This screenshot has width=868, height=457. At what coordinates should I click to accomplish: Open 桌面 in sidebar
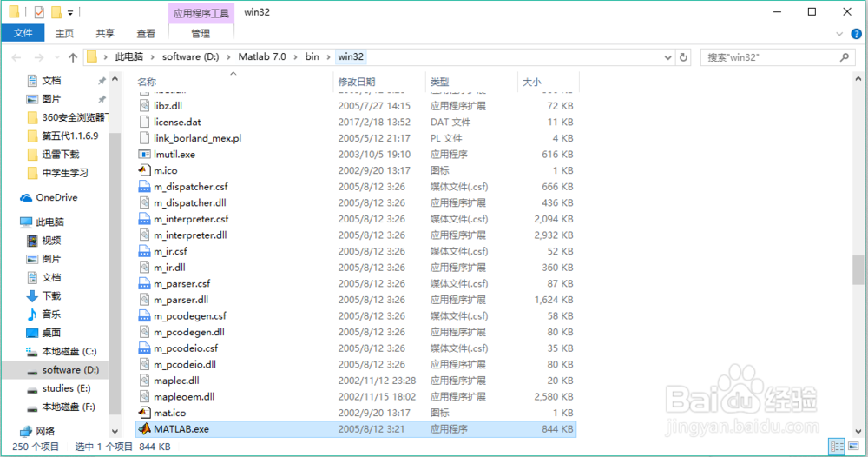[x=43, y=333]
